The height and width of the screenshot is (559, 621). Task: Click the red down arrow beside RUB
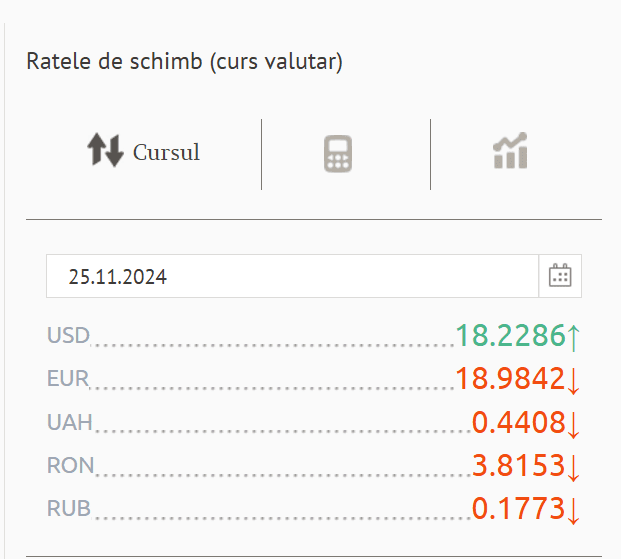[x=573, y=510]
